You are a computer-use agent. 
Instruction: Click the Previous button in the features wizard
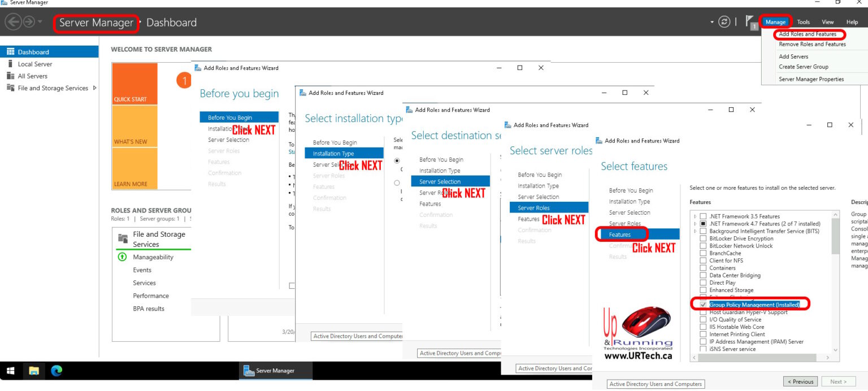[x=800, y=381]
